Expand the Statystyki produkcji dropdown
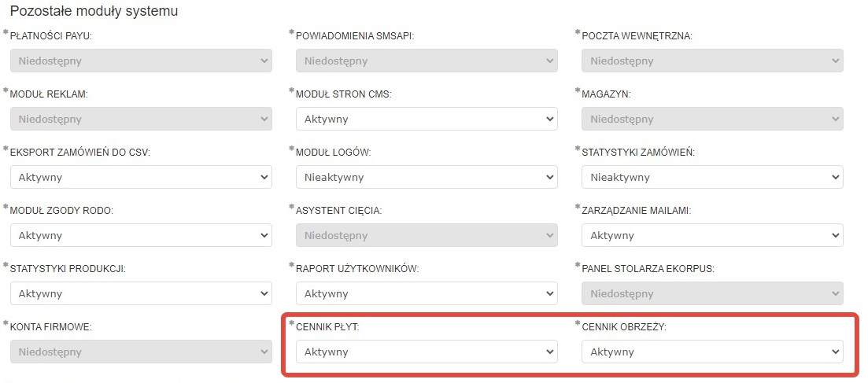868x383 pixels. point(141,293)
